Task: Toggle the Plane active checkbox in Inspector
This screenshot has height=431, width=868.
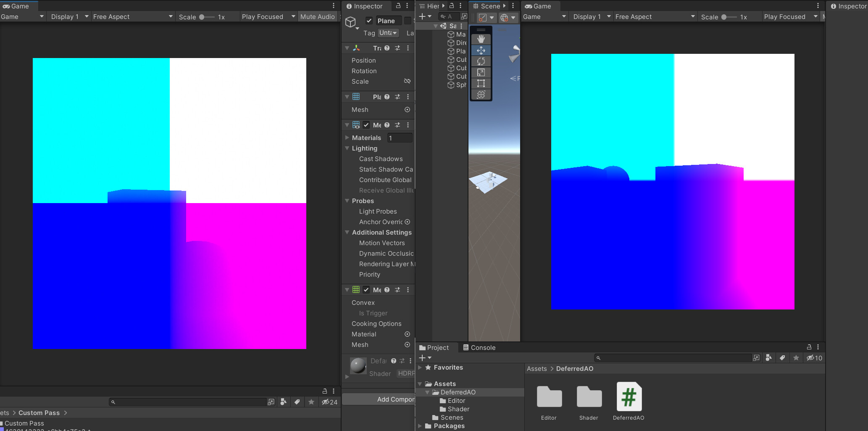Action: pyautogui.click(x=369, y=20)
